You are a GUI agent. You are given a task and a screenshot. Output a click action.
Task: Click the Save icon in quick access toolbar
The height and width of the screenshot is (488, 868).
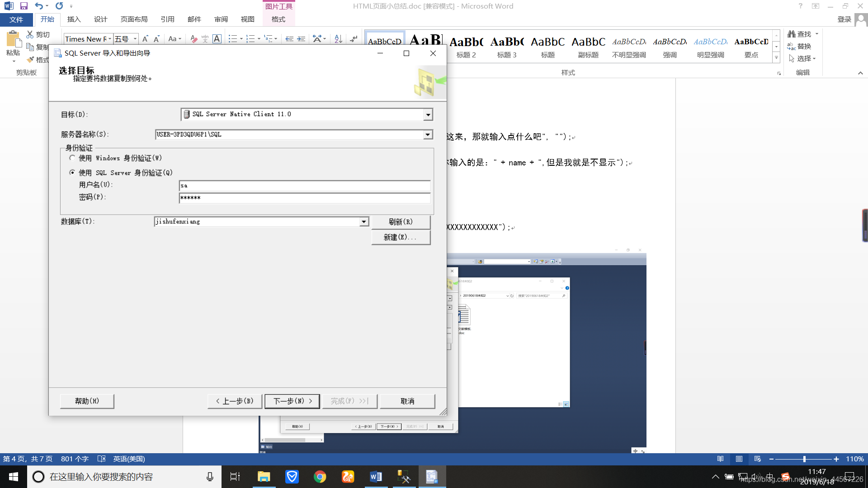(x=24, y=6)
